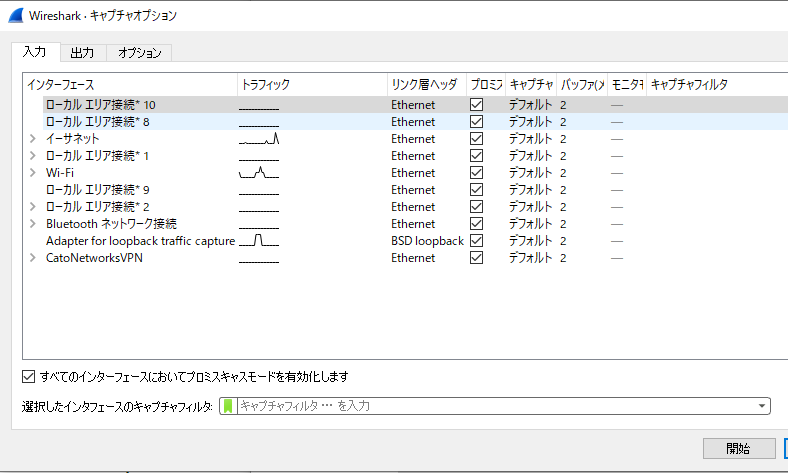Click the モニタ column header
Image resolution: width=788 pixels, height=473 pixels.
tap(627, 84)
